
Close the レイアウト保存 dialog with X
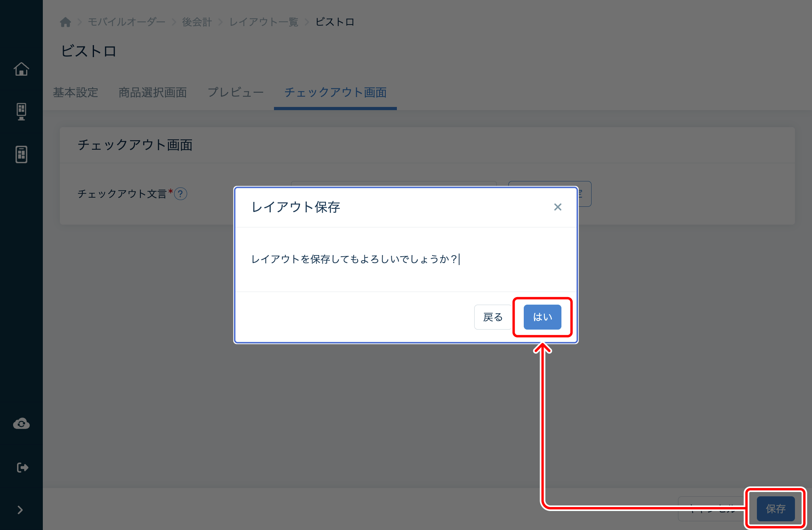(x=557, y=207)
